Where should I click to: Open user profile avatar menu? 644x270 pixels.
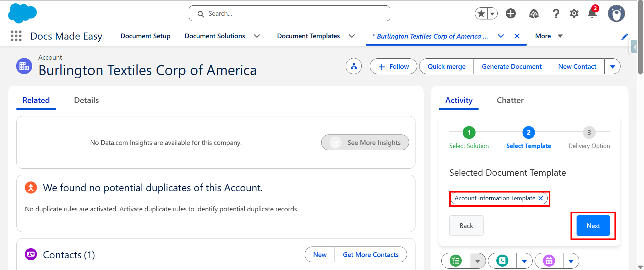tap(616, 13)
